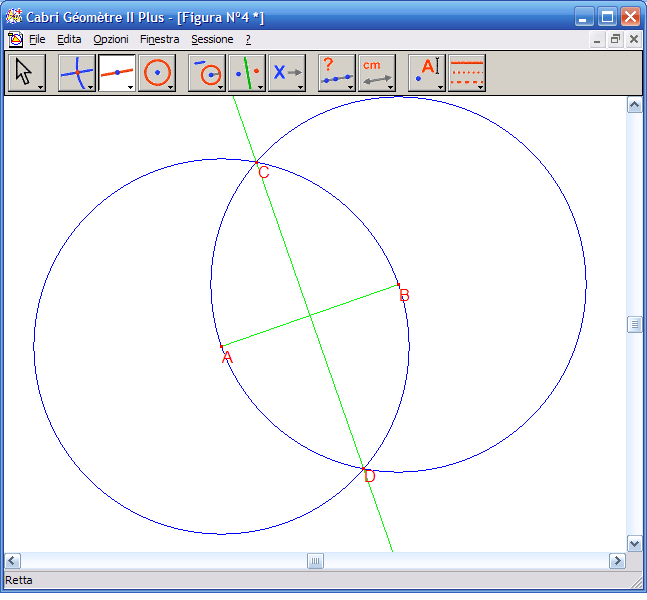This screenshot has width=647, height=600.
Task: Click the Cabri application icon in title bar
Action: pos(14,17)
